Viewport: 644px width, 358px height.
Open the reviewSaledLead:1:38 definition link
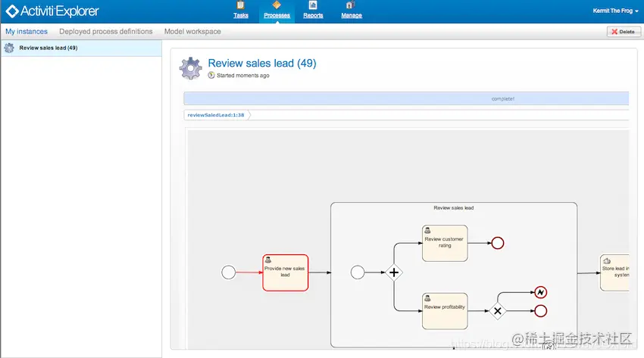tap(216, 115)
